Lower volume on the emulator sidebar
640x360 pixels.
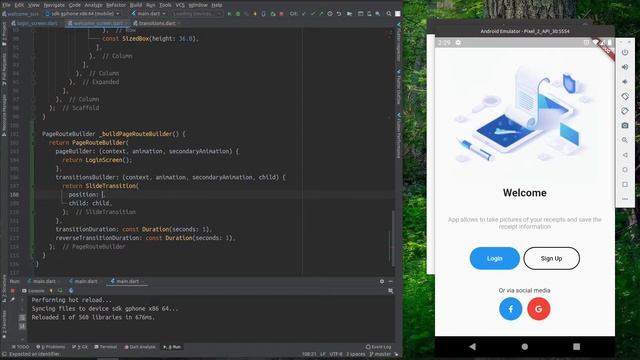625,82
